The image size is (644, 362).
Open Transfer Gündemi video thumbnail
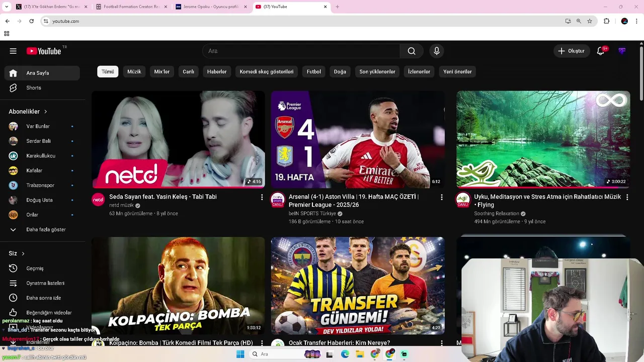358,286
